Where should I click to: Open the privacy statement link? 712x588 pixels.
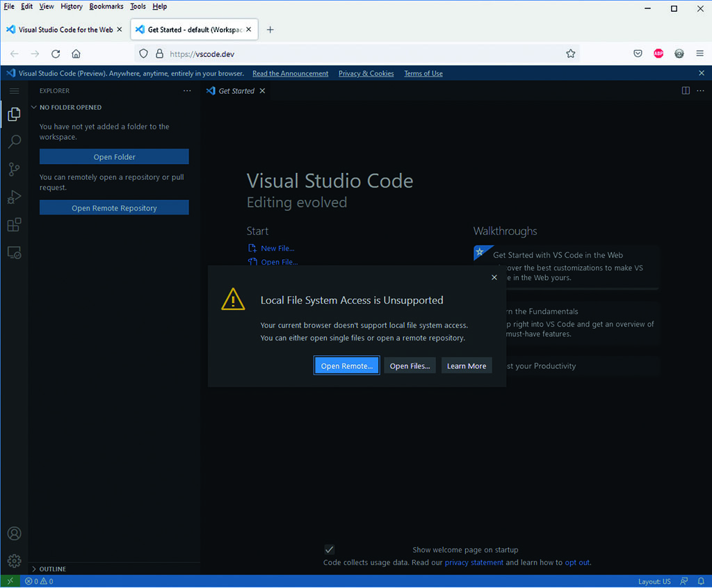coord(474,562)
